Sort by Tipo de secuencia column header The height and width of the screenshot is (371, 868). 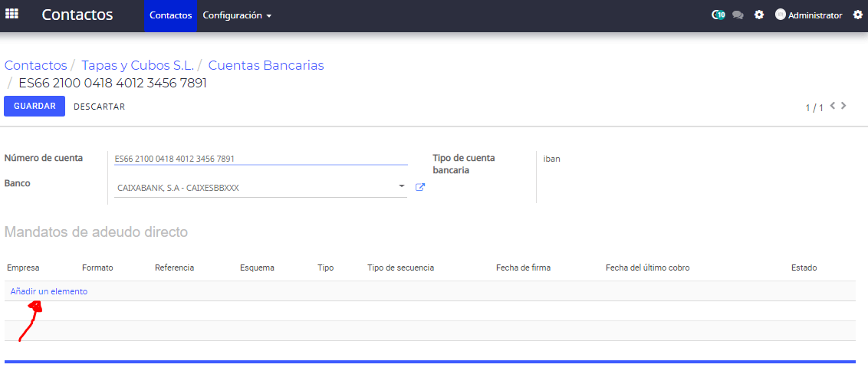pos(401,268)
